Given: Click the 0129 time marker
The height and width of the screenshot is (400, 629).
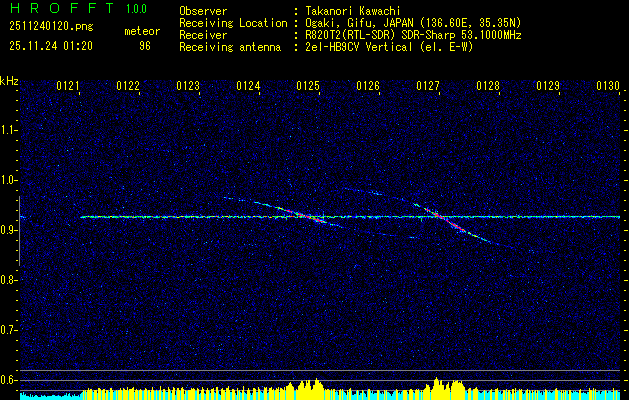Looking at the screenshot, I should (548, 86).
